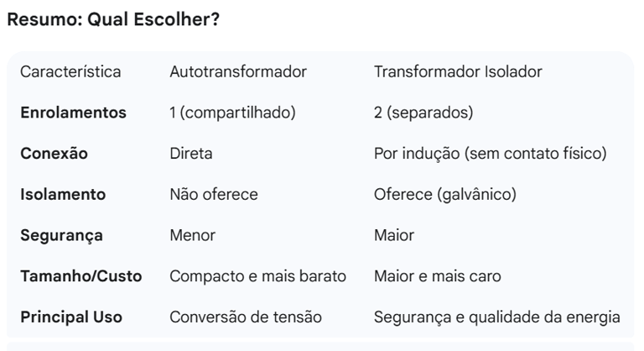This screenshot has height=351, width=644.
Task: Click the 'Compacto e mais barato' cell
Action: [258, 276]
